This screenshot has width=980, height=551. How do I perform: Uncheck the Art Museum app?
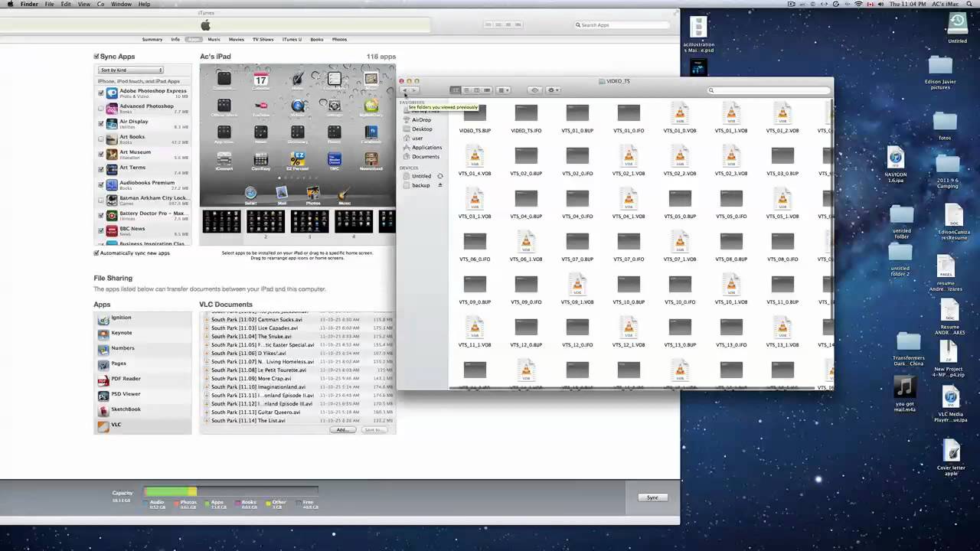pos(101,154)
